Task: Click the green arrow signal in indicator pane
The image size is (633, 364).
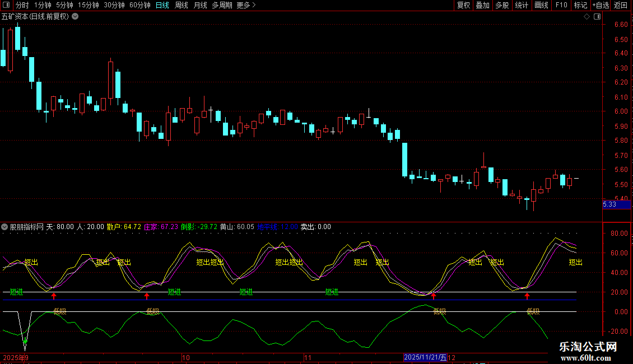Action: tap(25, 340)
